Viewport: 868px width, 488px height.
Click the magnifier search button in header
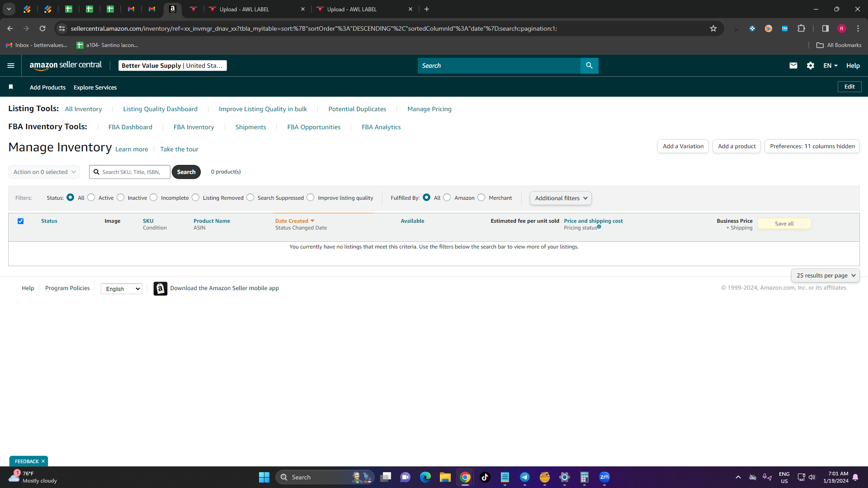[x=589, y=66]
